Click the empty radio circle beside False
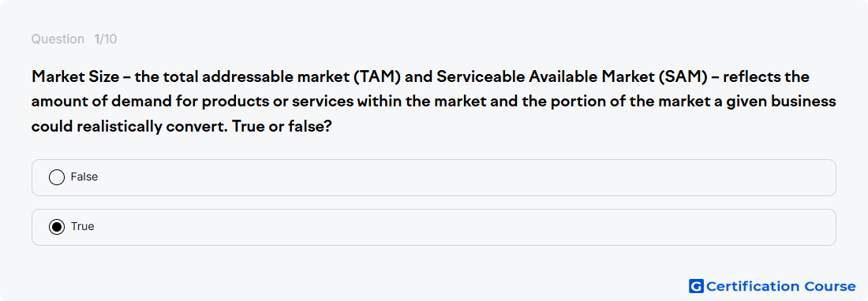 (x=57, y=177)
